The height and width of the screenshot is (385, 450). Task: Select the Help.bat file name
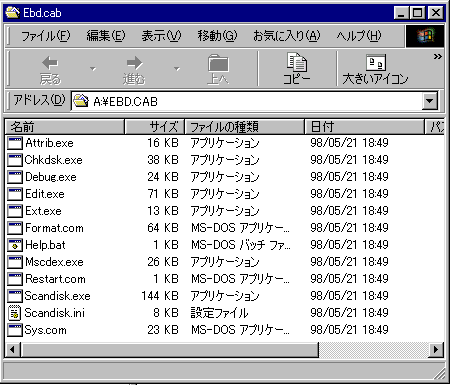(x=45, y=245)
